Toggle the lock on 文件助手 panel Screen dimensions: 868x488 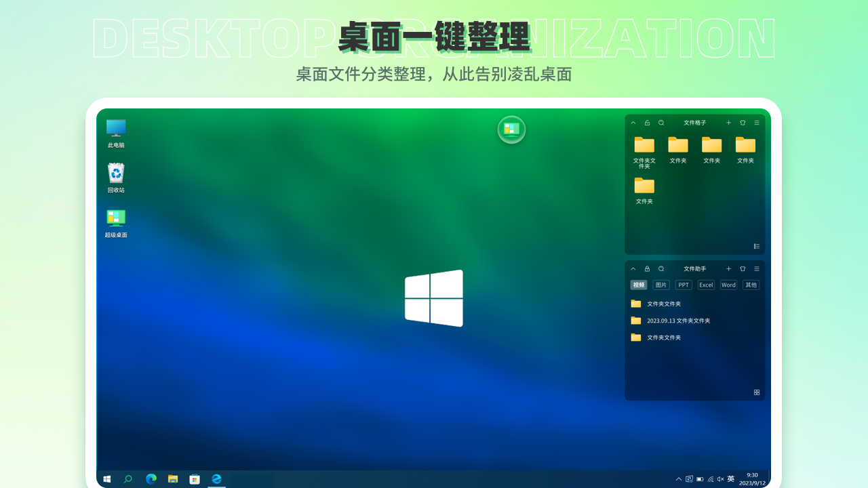coord(647,268)
